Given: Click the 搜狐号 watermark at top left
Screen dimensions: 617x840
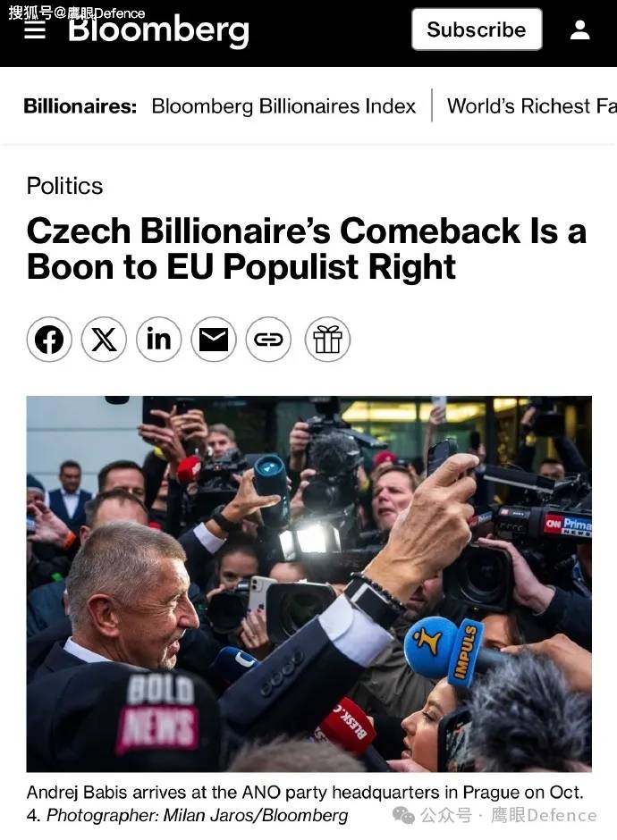Looking at the screenshot, I should point(76,13).
